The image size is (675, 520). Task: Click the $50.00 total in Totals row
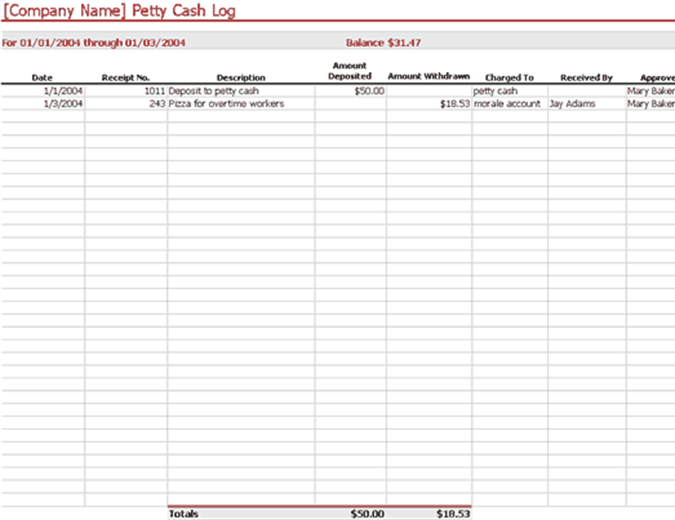tap(367, 514)
